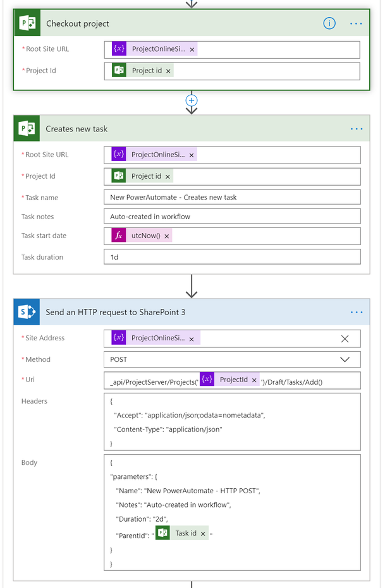
Task: Click the "Notes" line in Body
Action: 173,505
